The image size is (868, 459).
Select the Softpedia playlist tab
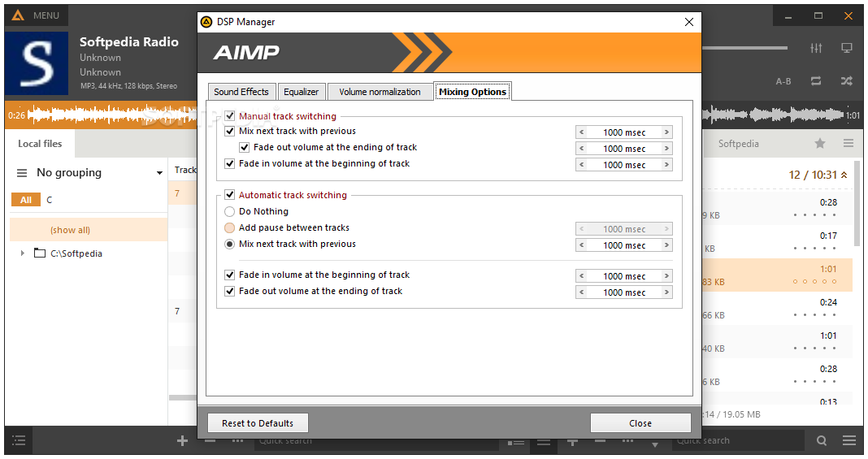tap(739, 144)
